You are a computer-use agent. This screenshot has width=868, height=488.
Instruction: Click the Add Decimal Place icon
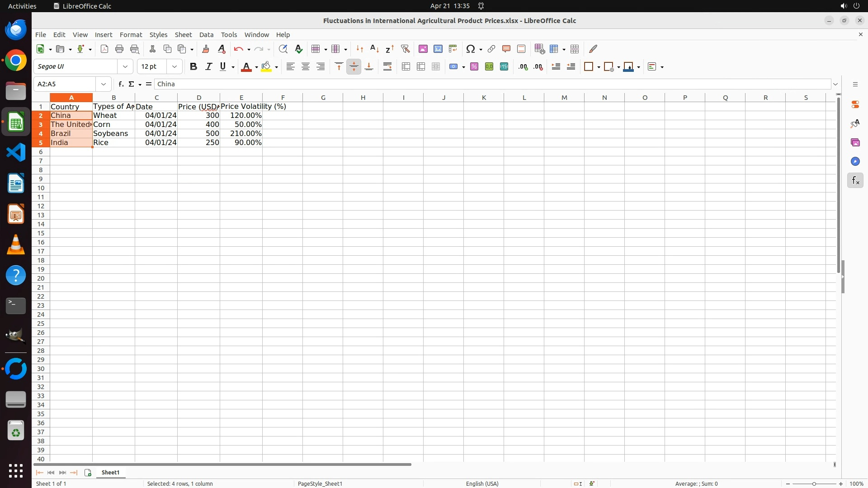523,67
